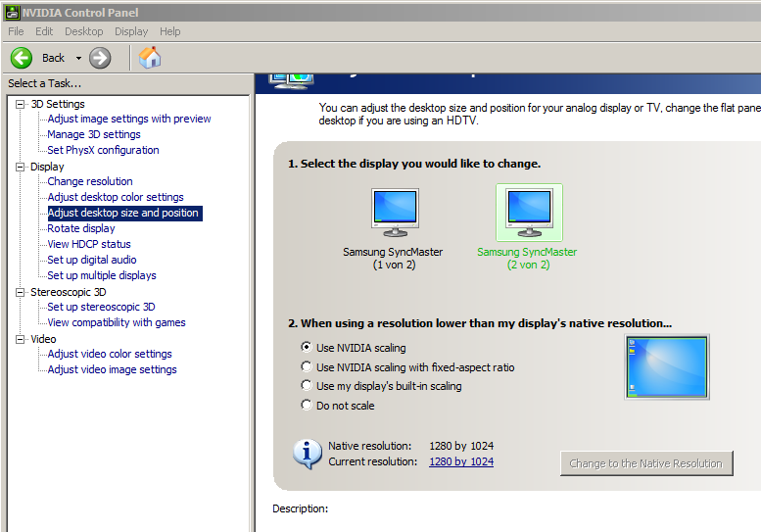The height and width of the screenshot is (532, 761).
Task: Click the scaling preview thumbnail
Action: coord(667,367)
